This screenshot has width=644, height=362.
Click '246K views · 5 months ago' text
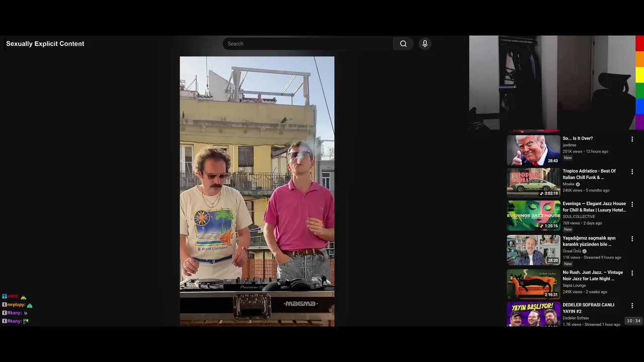click(586, 190)
